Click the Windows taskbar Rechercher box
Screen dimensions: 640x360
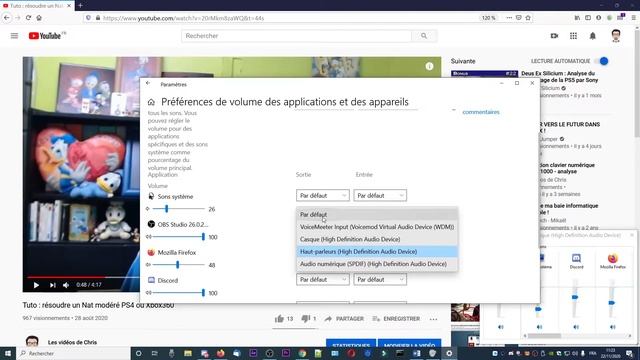click(73, 353)
